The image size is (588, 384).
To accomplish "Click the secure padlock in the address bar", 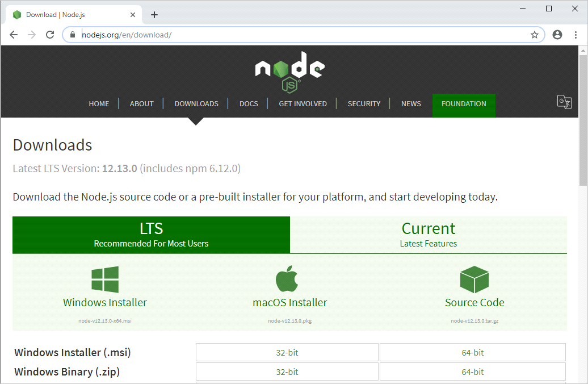I will coord(72,35).
